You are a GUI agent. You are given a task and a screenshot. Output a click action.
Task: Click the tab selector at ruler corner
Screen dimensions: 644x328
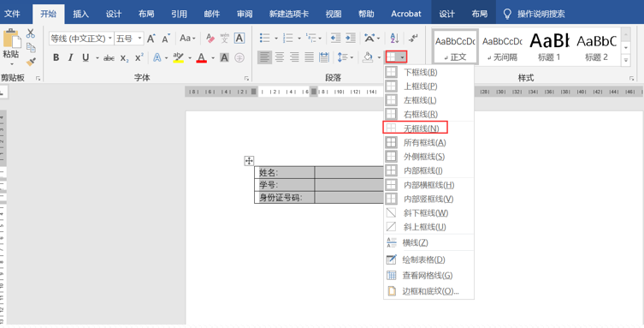tap(3, 92)
